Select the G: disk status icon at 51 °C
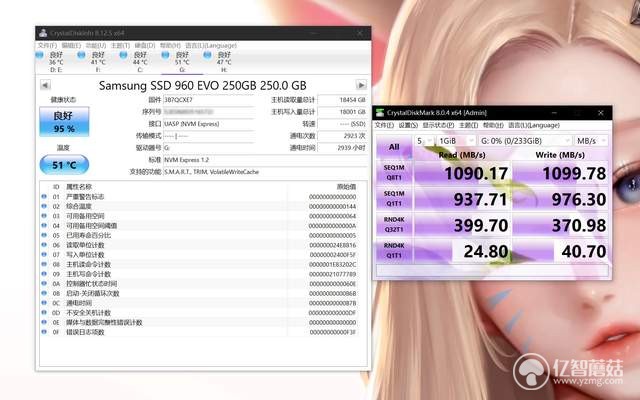Screen dimensions: 640x400 165,55
